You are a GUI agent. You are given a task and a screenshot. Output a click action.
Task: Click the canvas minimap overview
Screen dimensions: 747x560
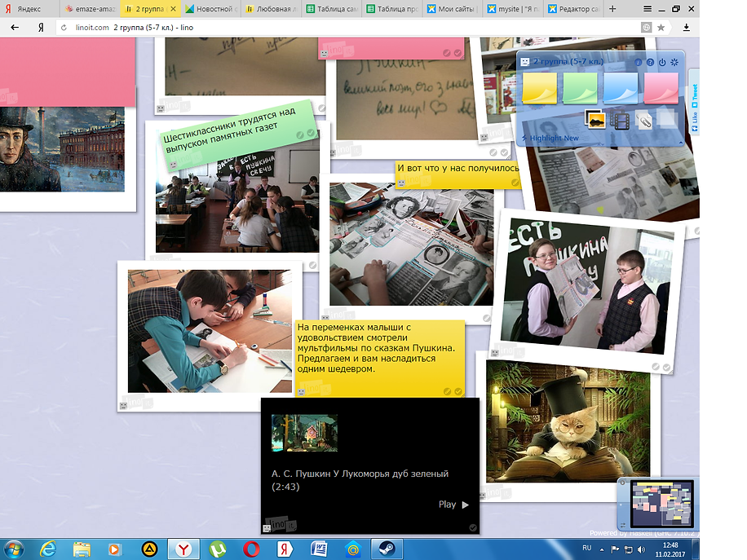coord(661,503)
